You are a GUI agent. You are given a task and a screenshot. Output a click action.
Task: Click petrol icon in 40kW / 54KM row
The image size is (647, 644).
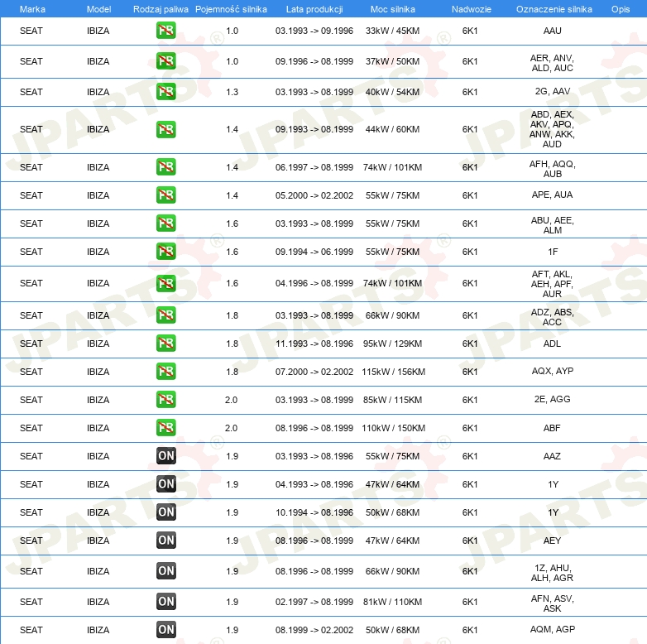tap(165, 92)
